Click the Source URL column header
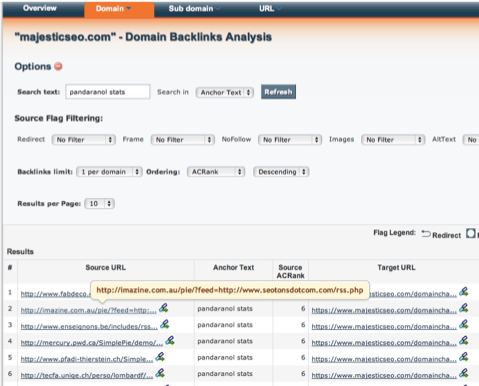Screen dimensions: 479x386 [106, 268]
